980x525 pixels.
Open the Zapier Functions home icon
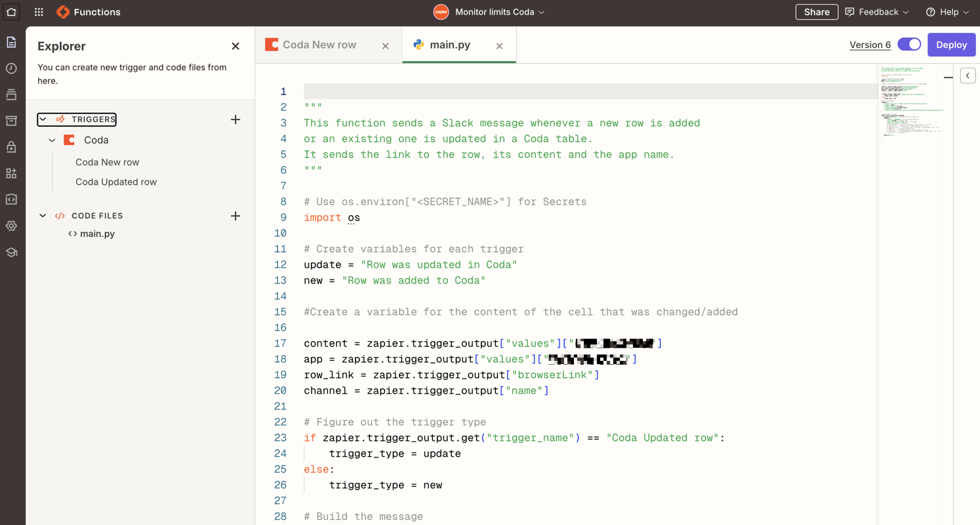click(x=11, y=12)
